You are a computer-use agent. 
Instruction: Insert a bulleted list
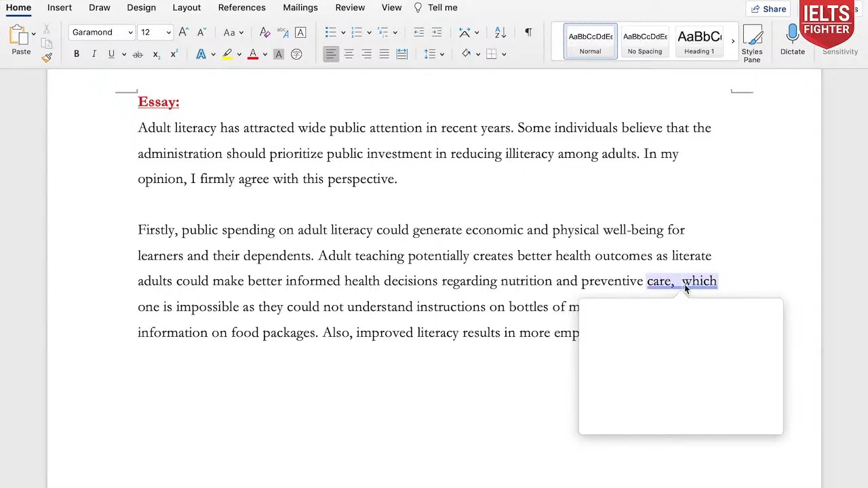(330, 33)
